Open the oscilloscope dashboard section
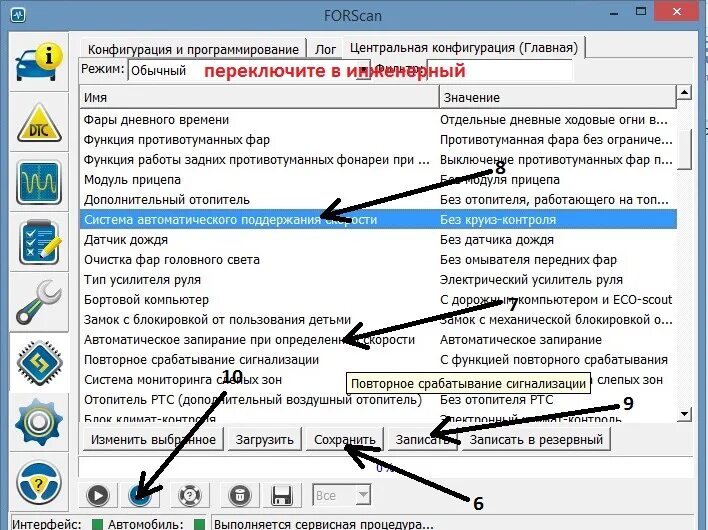The height and width of the screenshot is (530, 708). point(39,182)
